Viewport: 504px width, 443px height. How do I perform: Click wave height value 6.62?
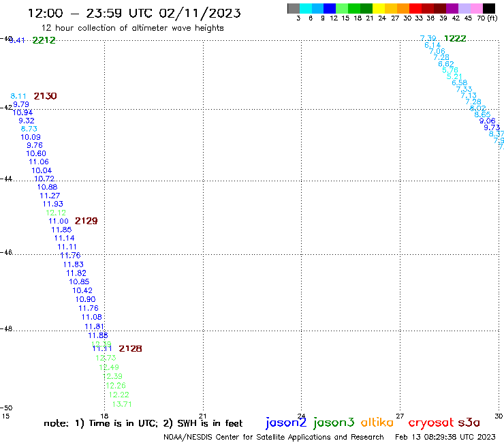tap(446, 64)
